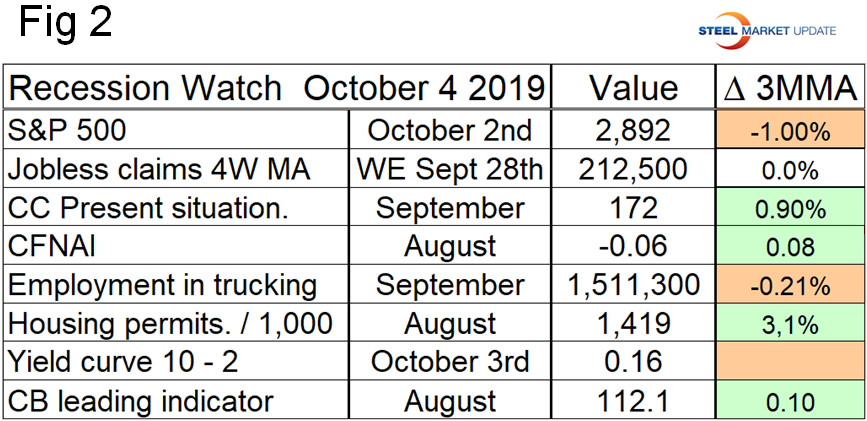Click the S&P 500 row label
This screenshot has width=867, height=421.
(70, 130)
